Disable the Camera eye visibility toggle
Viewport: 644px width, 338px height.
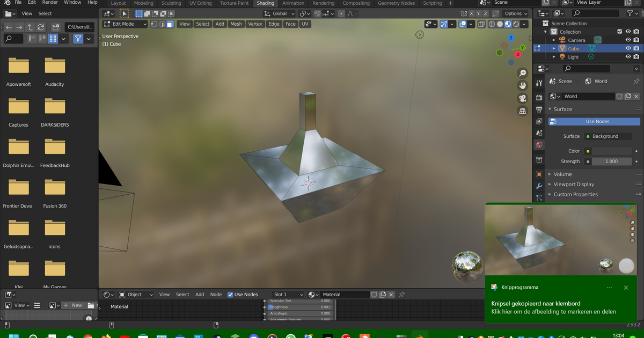click(628, 40)
